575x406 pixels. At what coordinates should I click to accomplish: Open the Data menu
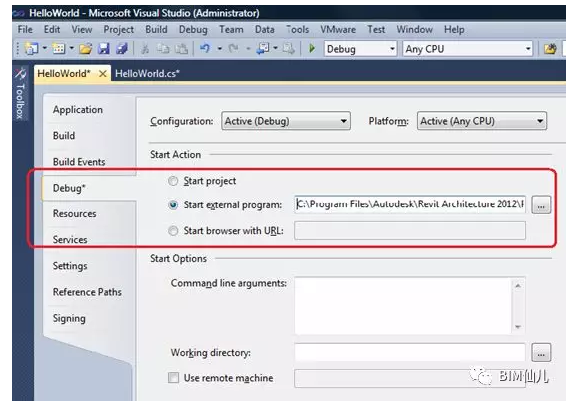click(265, 29)
